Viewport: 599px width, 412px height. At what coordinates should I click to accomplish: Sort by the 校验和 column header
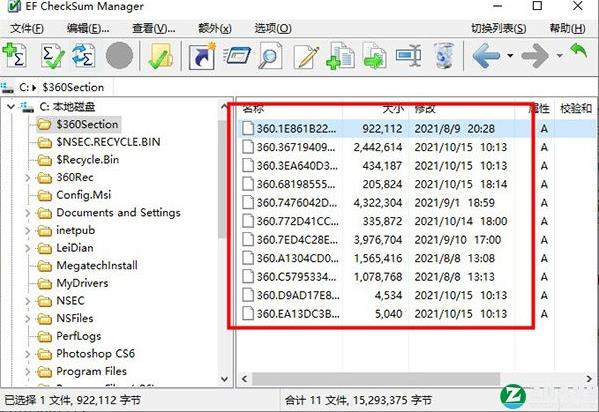[x=575, y=109]
